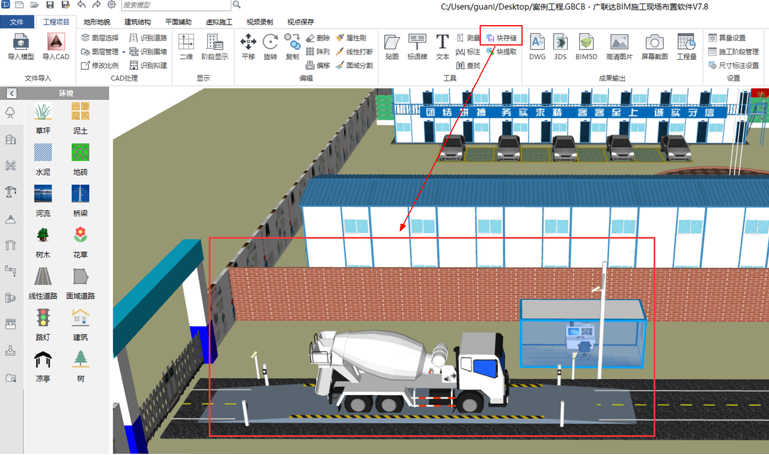Click the 标注 dimension tool
Viewport: 769px width, 455px height.
click(x=468, y=51)
